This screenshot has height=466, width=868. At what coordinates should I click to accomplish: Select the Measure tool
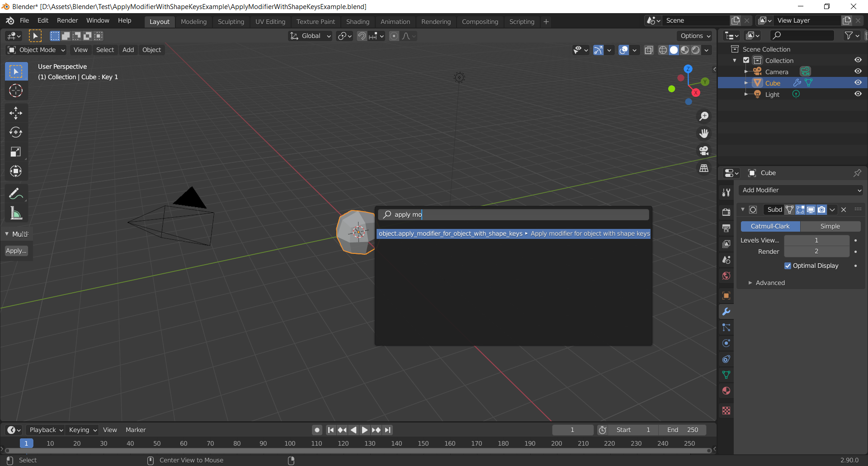point(16,213)
